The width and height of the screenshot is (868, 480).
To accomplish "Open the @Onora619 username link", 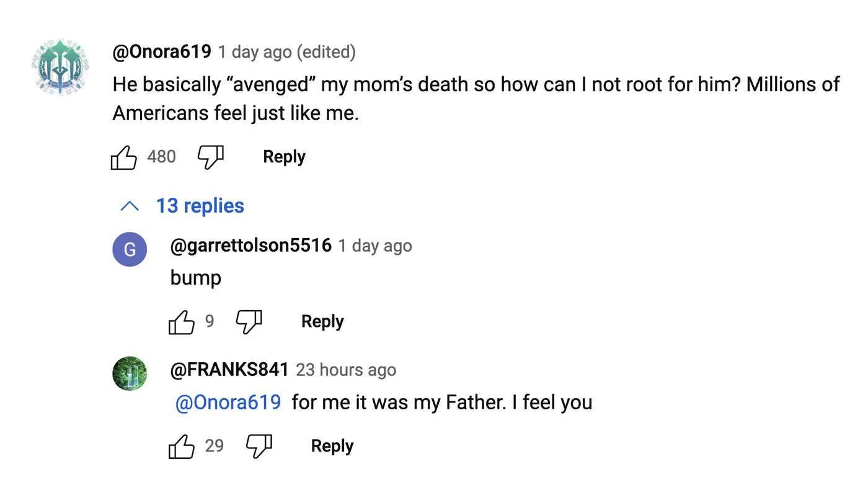I will (162, 51).
